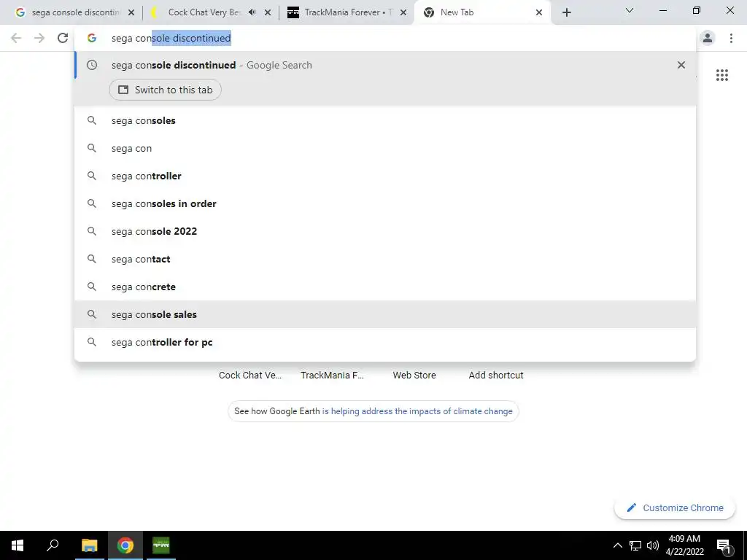Open a new tab with the plus icon

pos(566,13)
